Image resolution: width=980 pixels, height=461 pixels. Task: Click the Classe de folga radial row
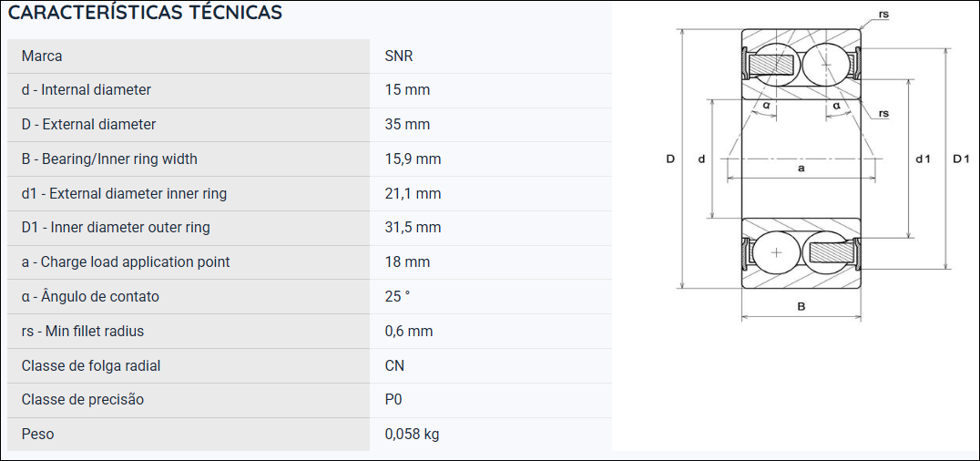[310, 365]
